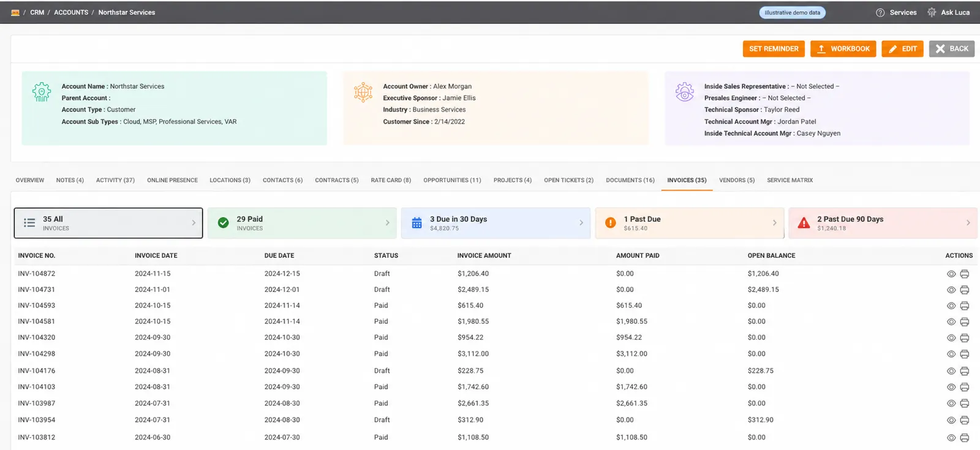This screenshot has height=450, width=980.
Task: View invoice INV-103812 with the eye icon
Action: (x=951, y=438)
